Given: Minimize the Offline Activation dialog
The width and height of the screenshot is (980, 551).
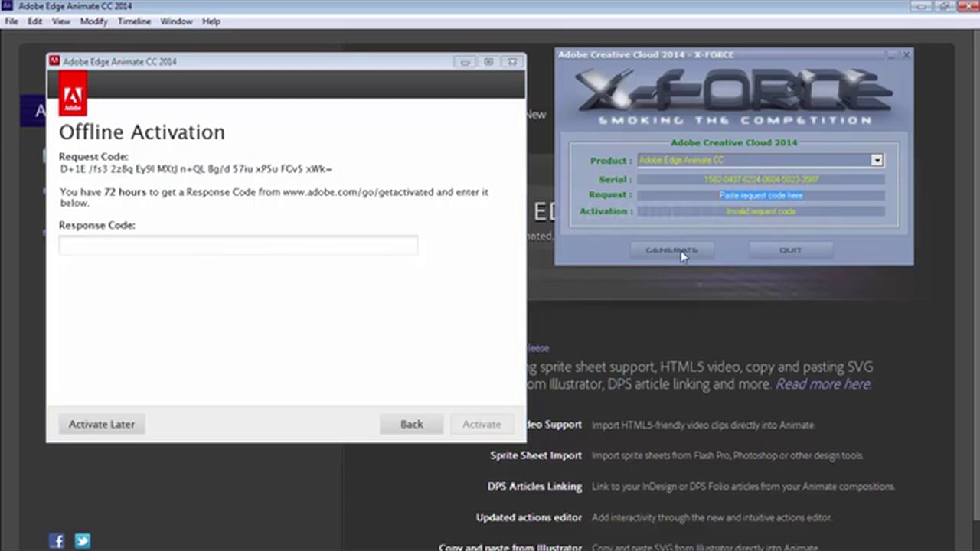Looking at the screenshot, I should [x=465, y=62].
